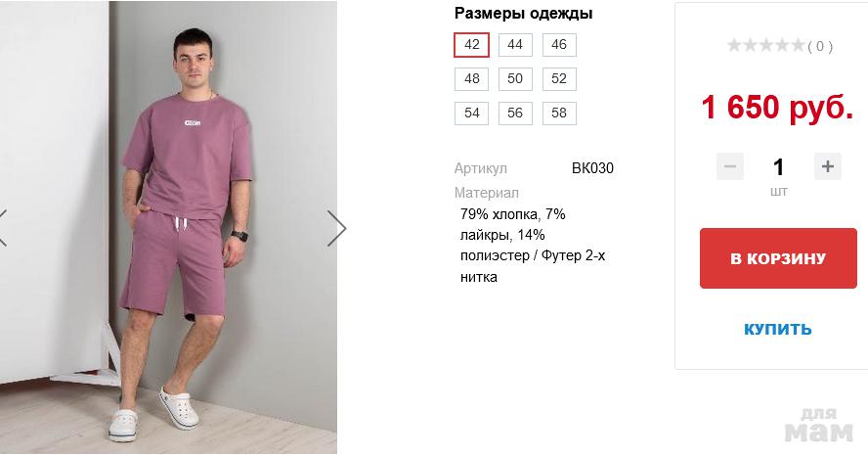This screenshot has width=868, height=456.
Task: Click the для мам watermark logo
Action: pyautogui.click(x=819, y=425)
